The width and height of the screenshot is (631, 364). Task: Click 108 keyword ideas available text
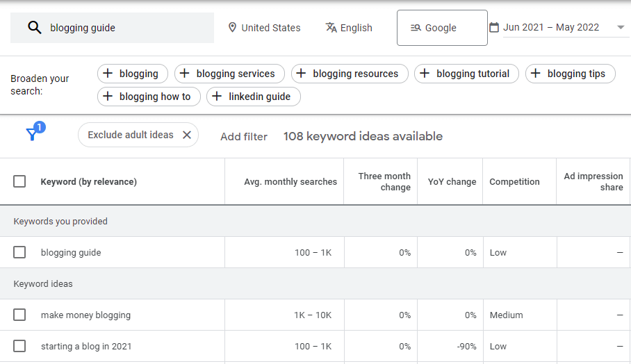(363, 136)
